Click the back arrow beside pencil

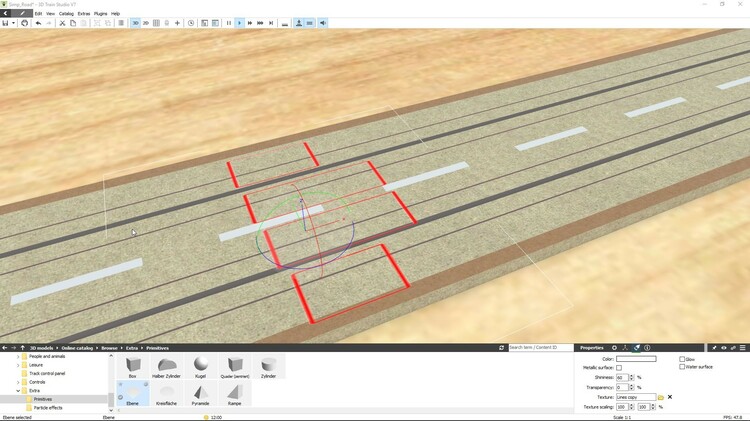tap(5, 13)
